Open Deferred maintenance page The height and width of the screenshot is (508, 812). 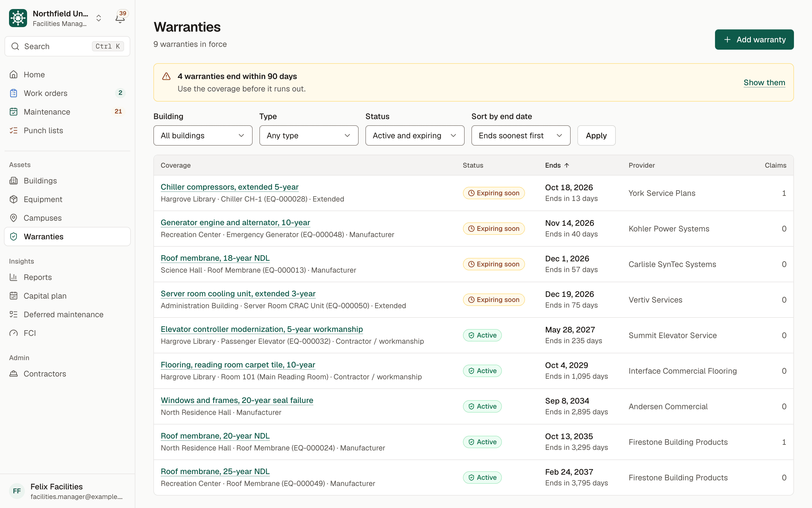tap(67, 314)
